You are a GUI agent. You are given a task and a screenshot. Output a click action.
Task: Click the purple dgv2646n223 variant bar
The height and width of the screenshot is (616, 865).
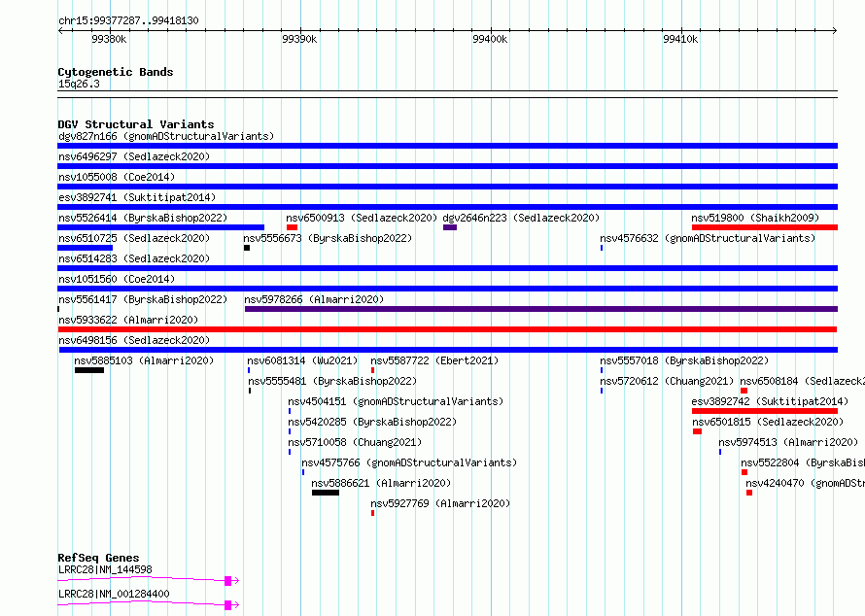450,227
